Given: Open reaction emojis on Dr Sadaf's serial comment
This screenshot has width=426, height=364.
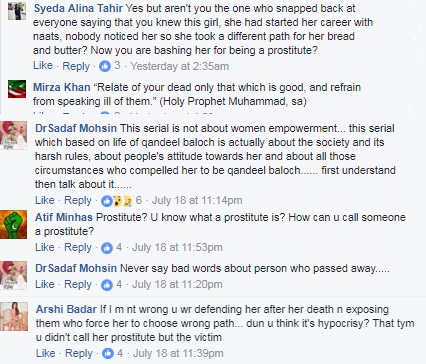Looking at the screenshot, I should (117, 201).
